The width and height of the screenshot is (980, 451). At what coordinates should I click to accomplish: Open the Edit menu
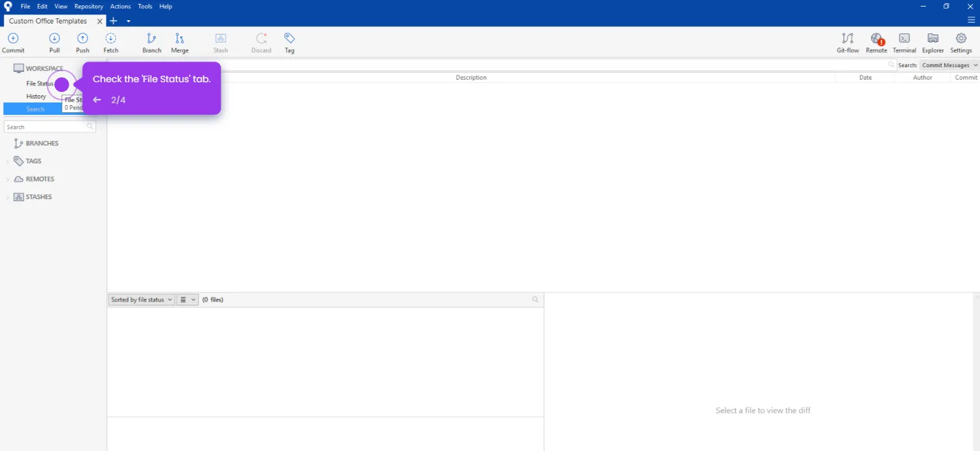tap(42, 7)
